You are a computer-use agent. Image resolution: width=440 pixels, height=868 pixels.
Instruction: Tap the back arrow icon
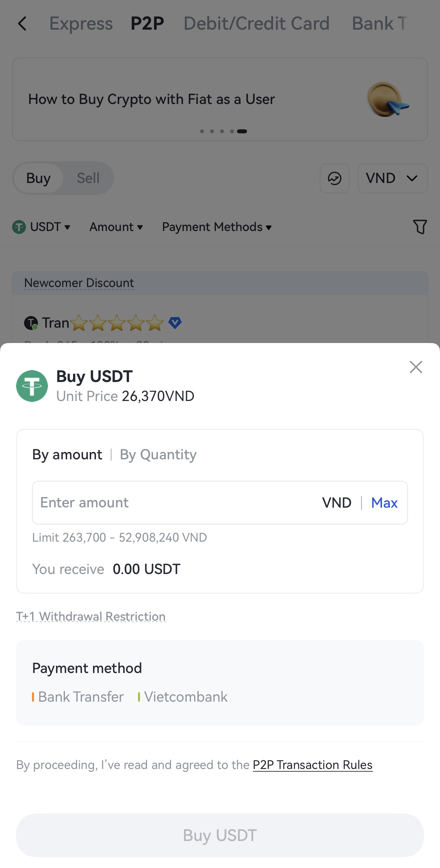22,24
